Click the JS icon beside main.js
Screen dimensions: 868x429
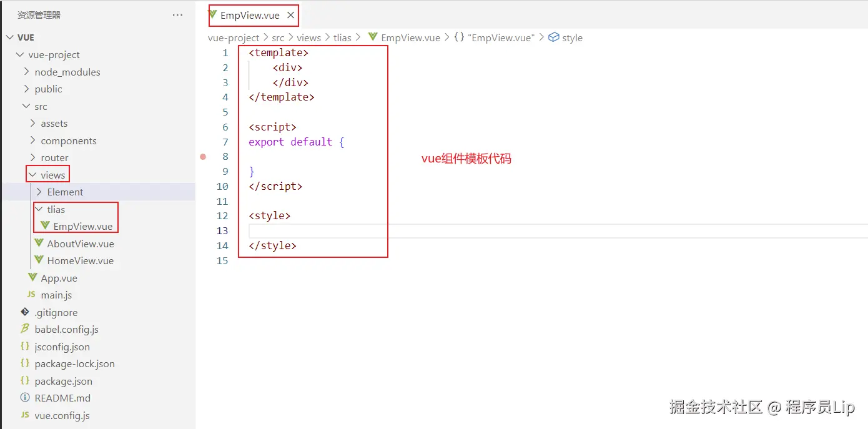[x=31, y=295]
